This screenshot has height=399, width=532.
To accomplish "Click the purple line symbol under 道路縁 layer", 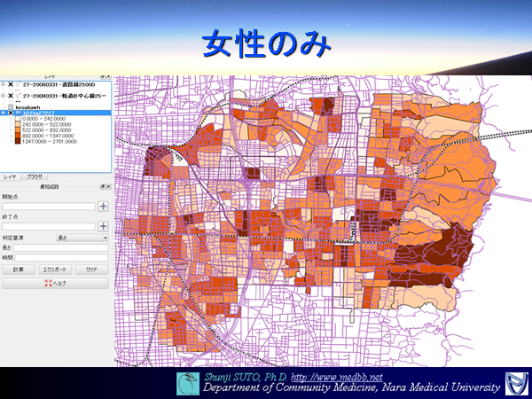I will coord(18,90).
